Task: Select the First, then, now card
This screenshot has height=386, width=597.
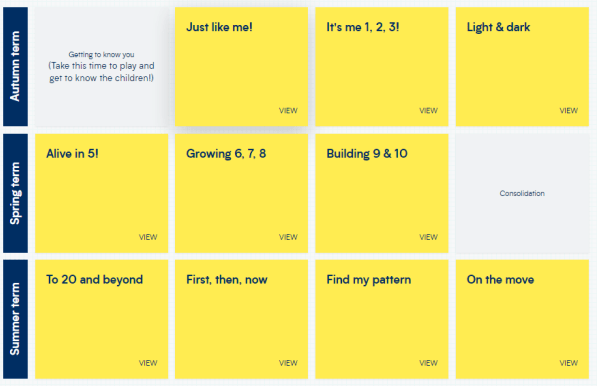Action: [x=241, y=319]
